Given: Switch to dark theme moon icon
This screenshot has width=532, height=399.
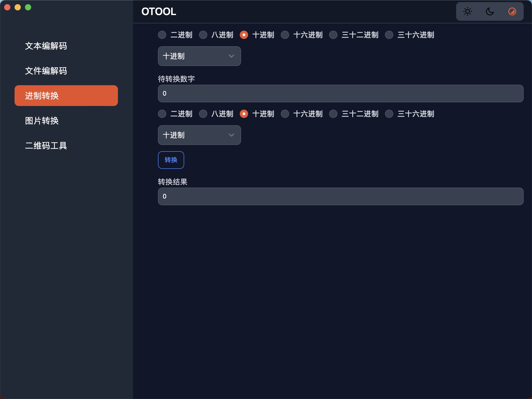Looking at the screenshot, I should click(490, 11).
